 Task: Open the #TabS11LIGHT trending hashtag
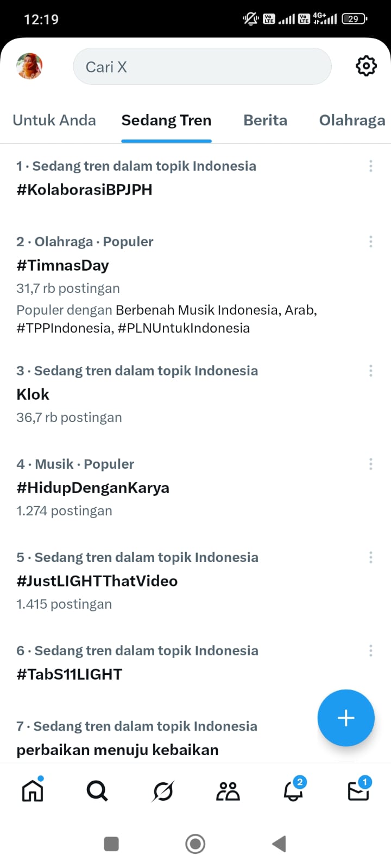70,674
